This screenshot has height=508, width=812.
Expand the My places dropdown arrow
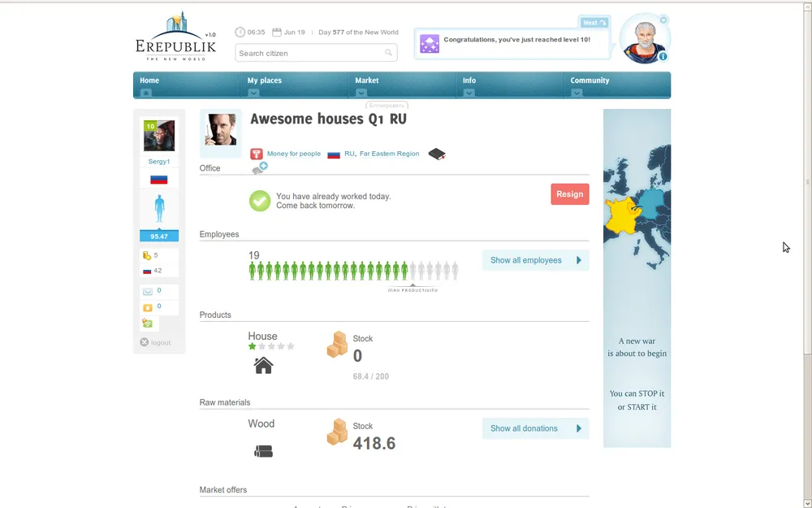253,93
